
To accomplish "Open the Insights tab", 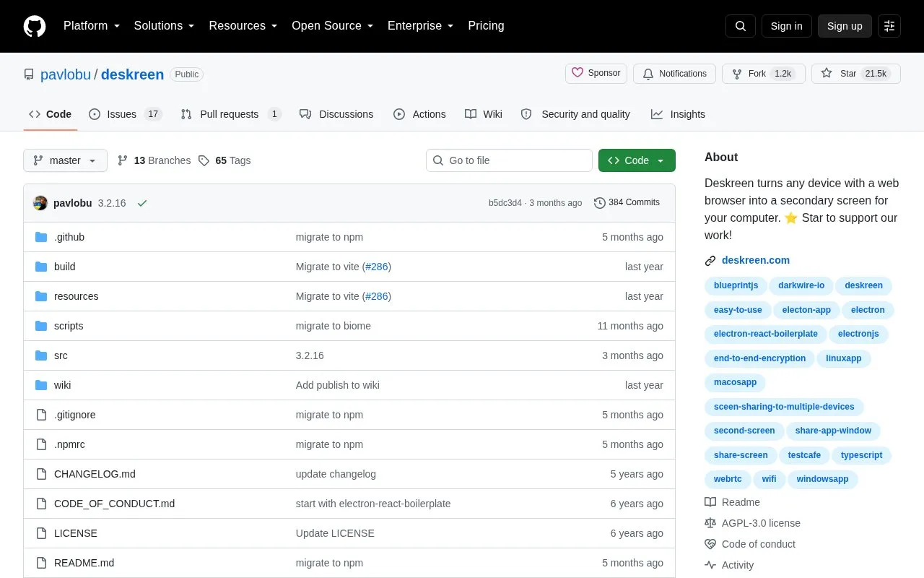I will tap(678, 114).
